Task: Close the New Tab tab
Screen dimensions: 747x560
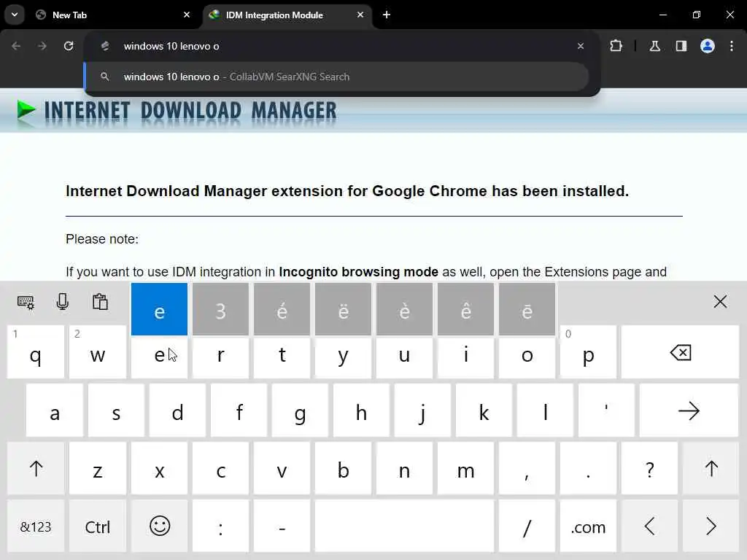Action: point(187,15)
